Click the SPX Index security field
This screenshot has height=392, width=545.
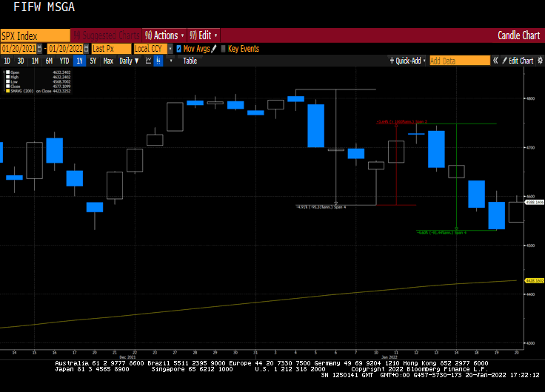35,36
